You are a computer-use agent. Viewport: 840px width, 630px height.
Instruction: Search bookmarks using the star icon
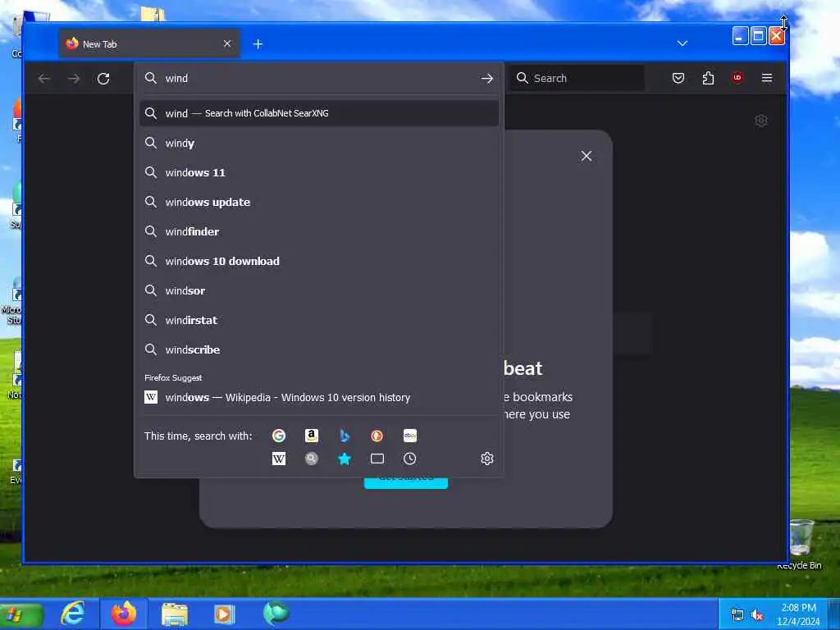[x=345, y=459]
